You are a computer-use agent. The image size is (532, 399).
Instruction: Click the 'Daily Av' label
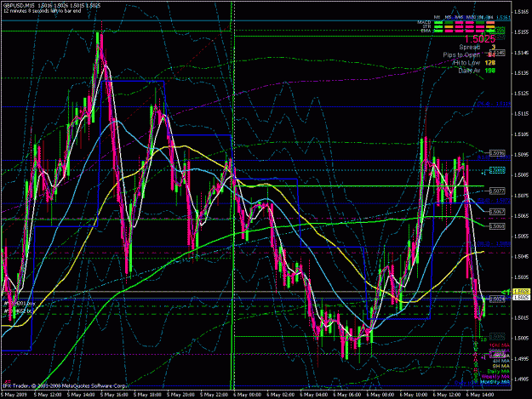pos(469,71)
